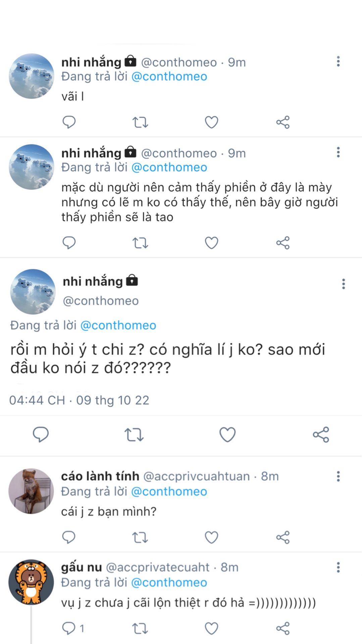Open more options on the main tweet

pyautogui.click(x=343, y=284)
